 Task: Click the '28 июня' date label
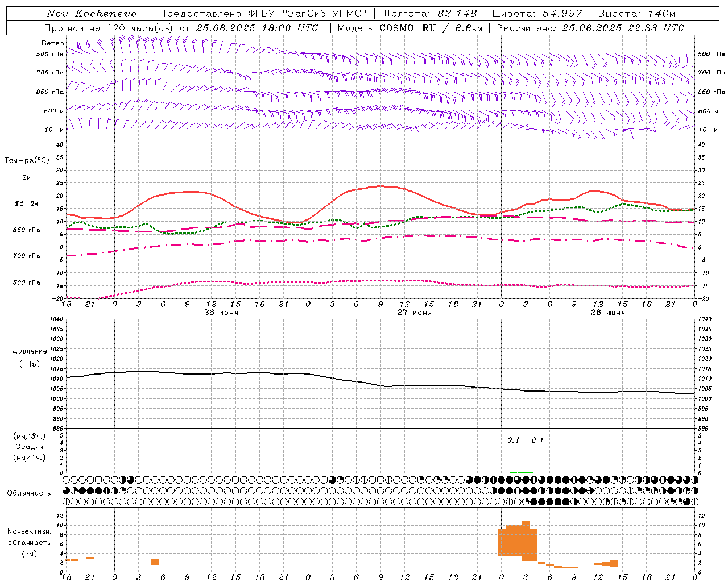point(608,313)
